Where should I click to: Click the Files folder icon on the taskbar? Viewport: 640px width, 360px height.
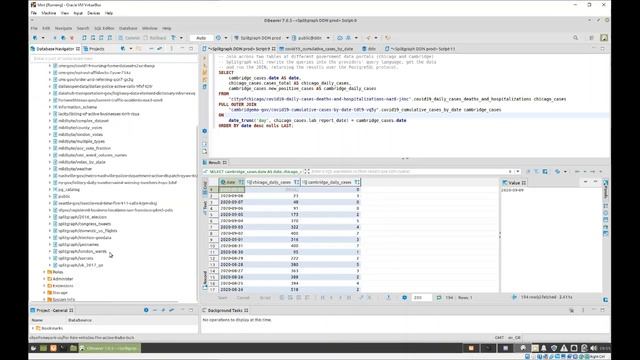[73, 348]
